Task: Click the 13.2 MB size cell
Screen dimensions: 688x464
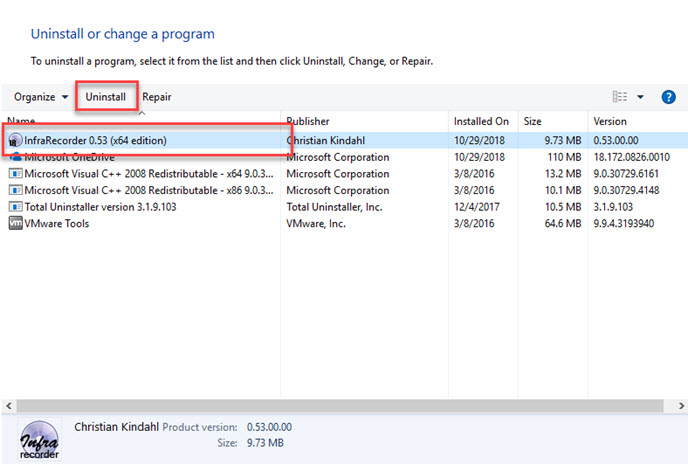Action: pos(563,174)
